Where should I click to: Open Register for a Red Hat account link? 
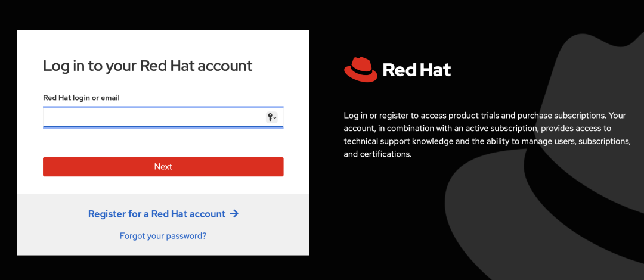[x=163, y=214]
